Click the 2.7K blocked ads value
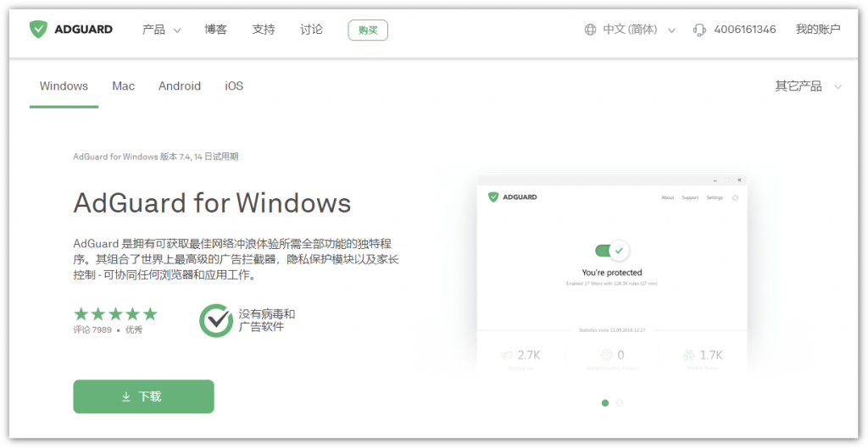Image resolution: width=868 pixels, height=448 pixels. pyautogui.click(x=529, y=355)
